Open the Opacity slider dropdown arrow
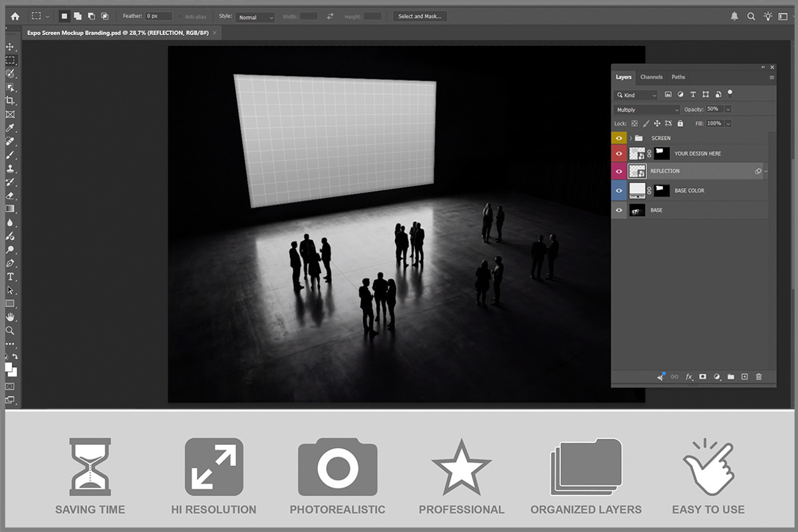This screenshot has width=798, height=532. coord(728,109)
